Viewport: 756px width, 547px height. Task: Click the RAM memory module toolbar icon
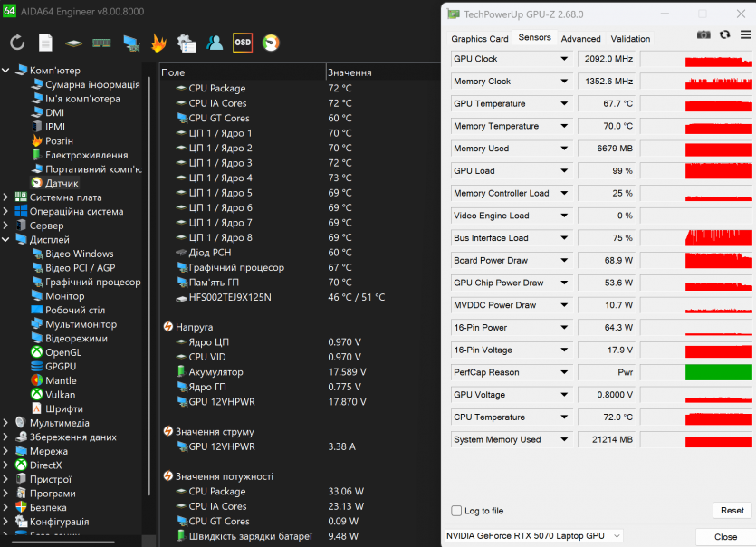(x=101, y=43)
